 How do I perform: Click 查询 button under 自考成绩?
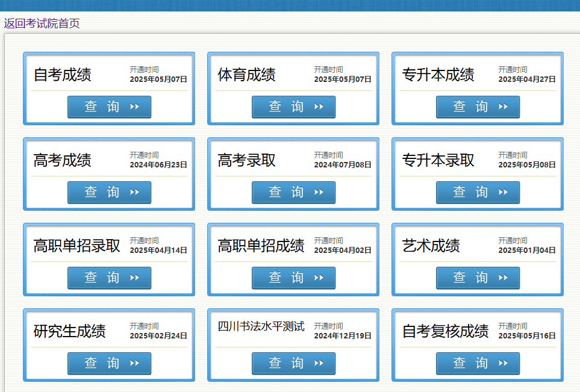click(x=109, y=107)
